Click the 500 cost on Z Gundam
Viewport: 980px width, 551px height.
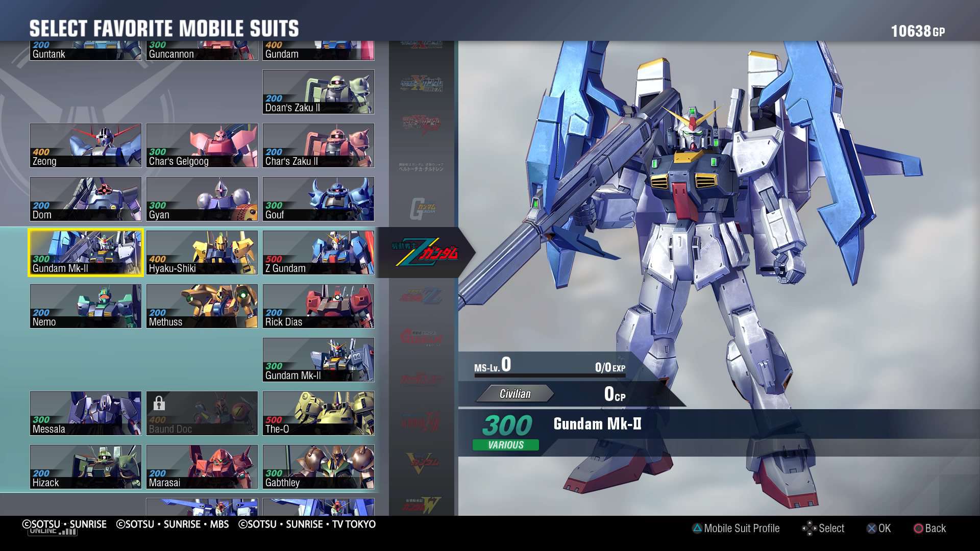tap(274, 259)
